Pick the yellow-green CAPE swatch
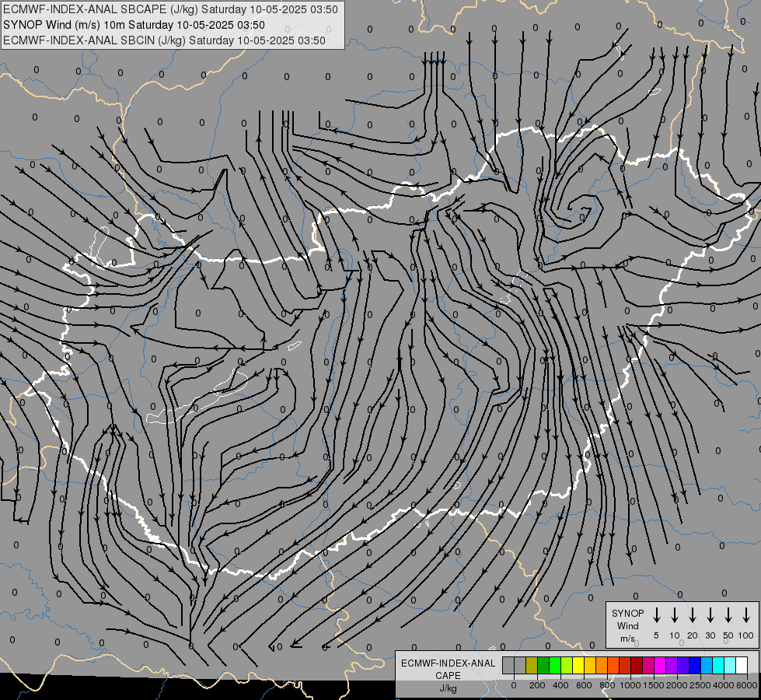Viewport: 761px width, 700px height. [x=567, y=665]
